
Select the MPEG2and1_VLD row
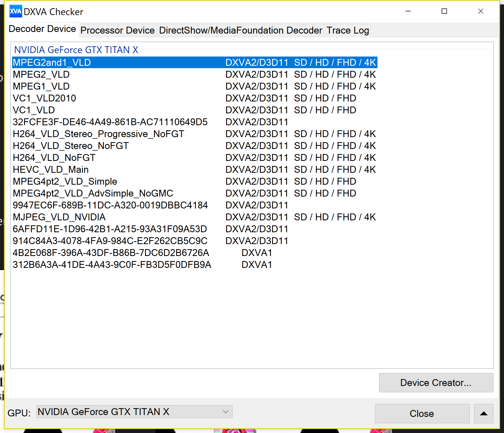pyautogui.click(x=195, y=63)
